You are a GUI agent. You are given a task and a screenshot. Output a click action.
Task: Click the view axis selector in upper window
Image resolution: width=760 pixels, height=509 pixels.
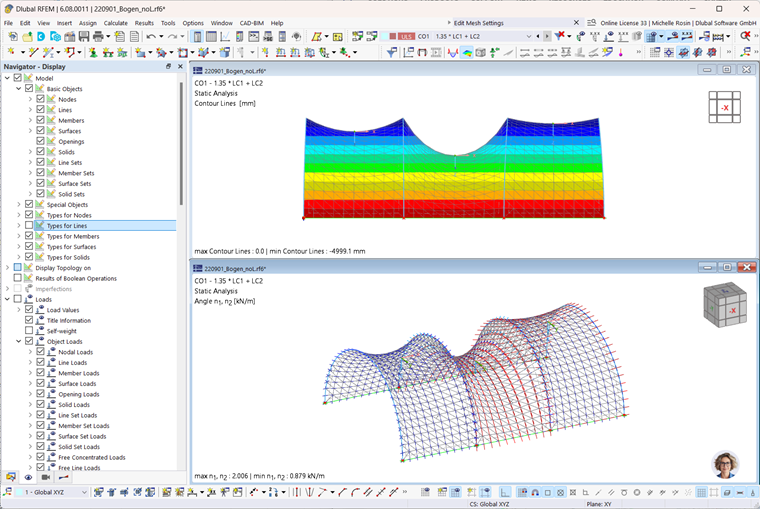725,107
